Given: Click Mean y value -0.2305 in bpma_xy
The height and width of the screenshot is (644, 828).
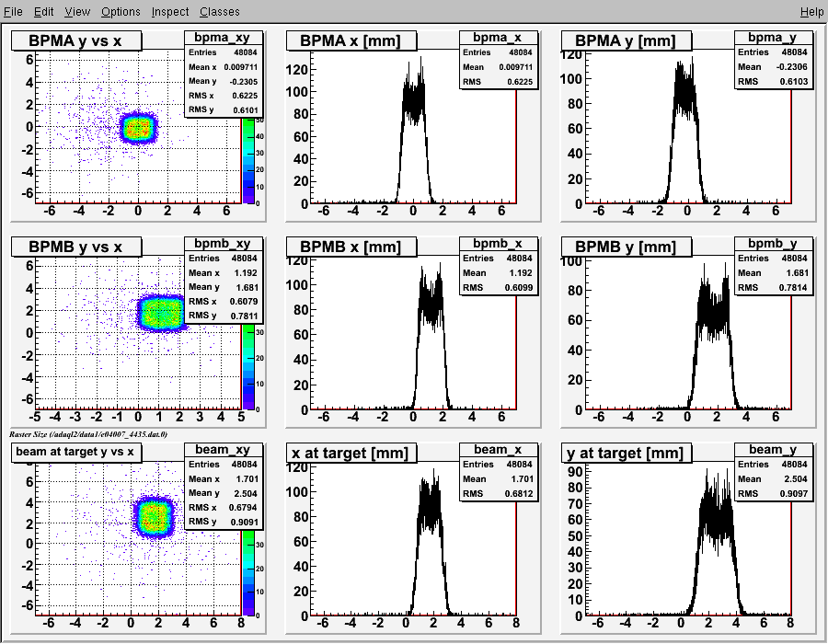Looking at the screenshot, I should click(x=244, y=81).
